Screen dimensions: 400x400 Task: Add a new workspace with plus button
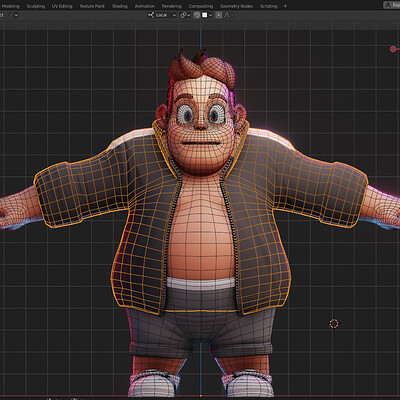click(285, 6)
